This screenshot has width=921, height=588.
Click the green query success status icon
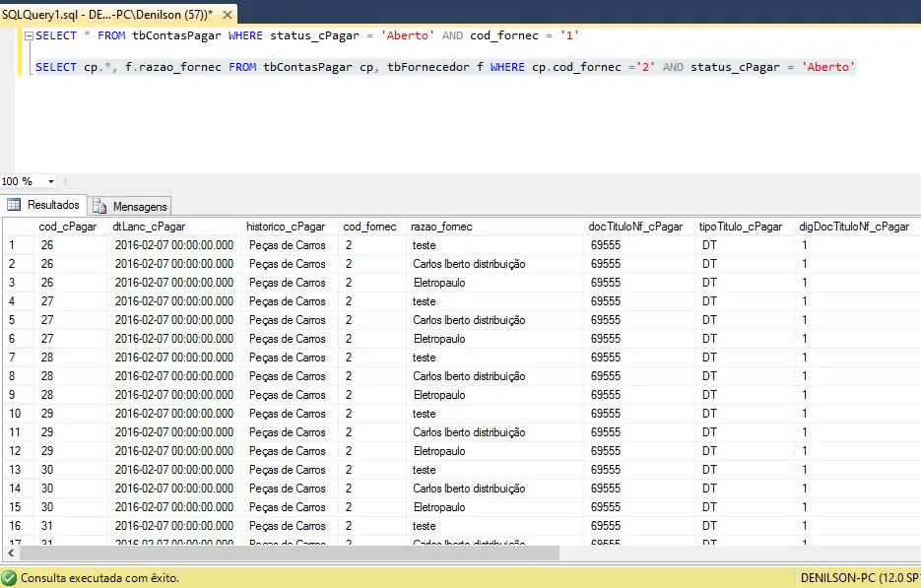[9, 578]
